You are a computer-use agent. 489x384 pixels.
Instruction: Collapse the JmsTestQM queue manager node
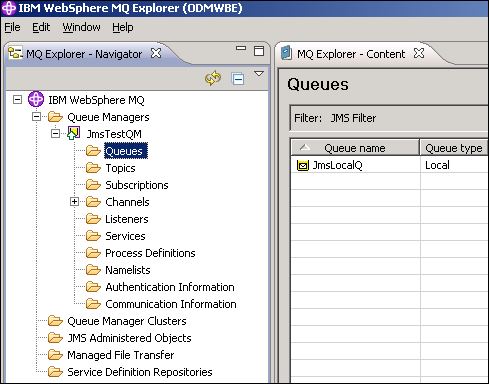(x=55, y=133)
